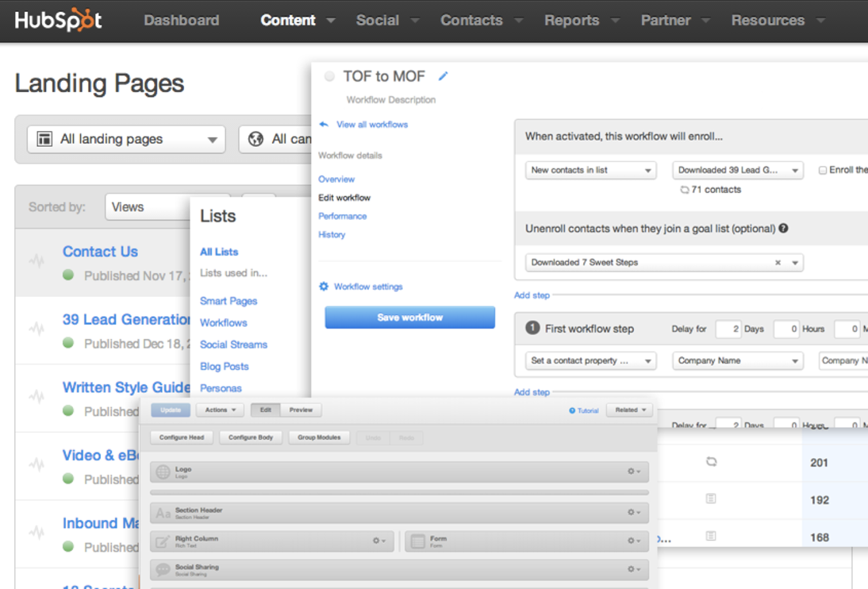Click the help icon after goal list text
The width and height of the screenshot is (868, 589).
tap(783, 229)
